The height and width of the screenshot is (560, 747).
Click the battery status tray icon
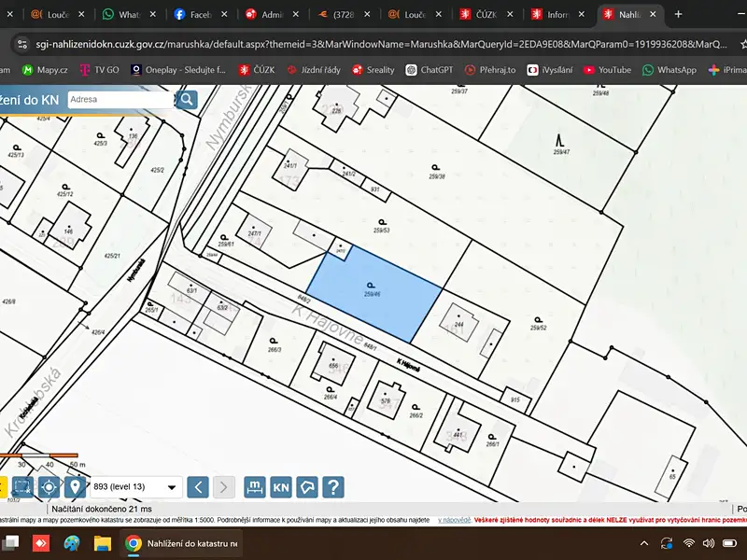[730, 543]
